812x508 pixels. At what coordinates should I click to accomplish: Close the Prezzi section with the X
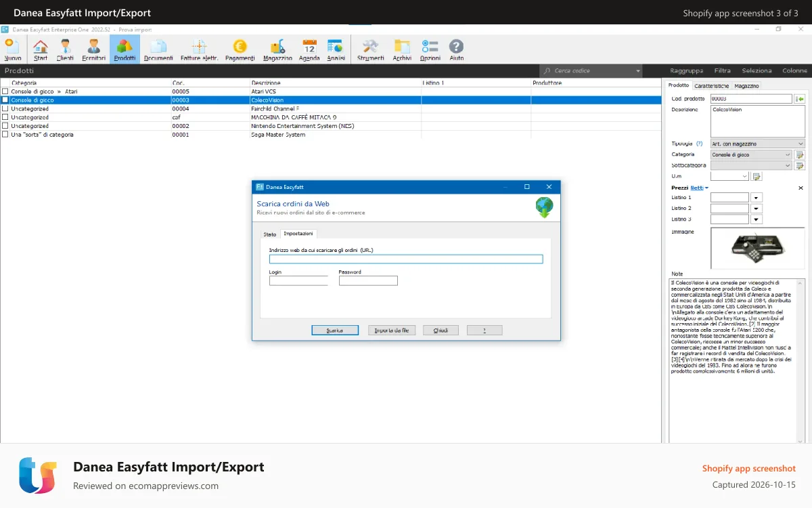coord(800,188)
